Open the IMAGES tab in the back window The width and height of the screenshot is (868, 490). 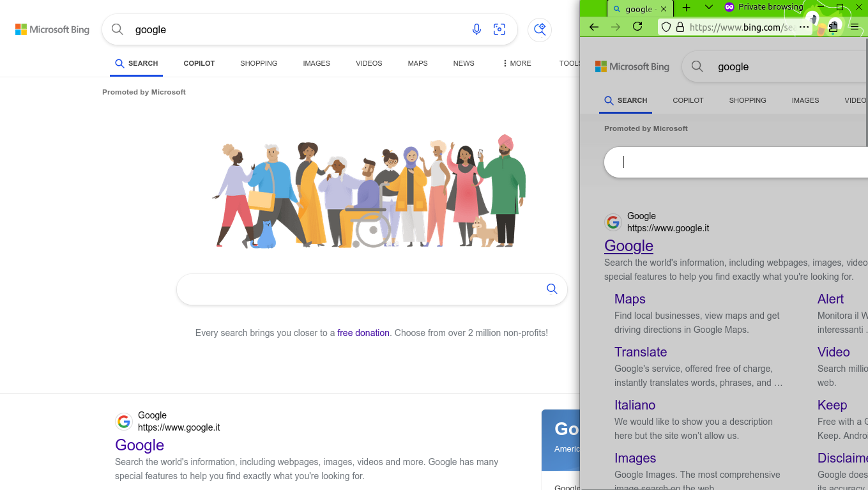point(317,63)
